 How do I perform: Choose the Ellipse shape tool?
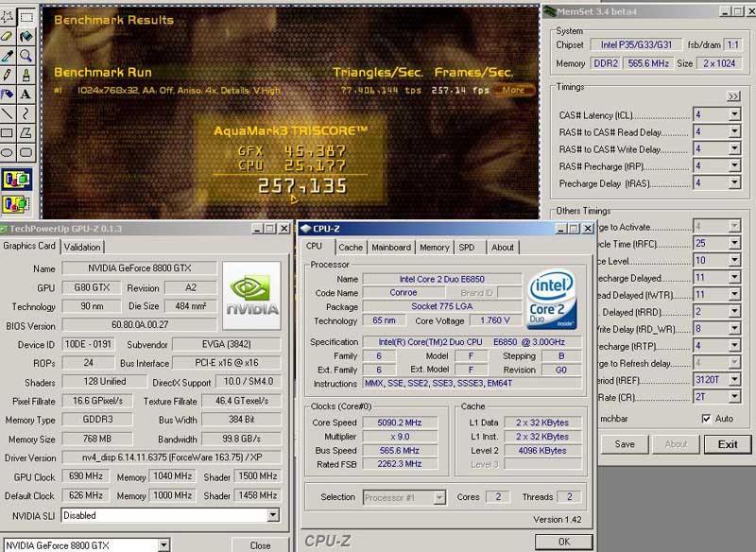[x=7, y=152]
